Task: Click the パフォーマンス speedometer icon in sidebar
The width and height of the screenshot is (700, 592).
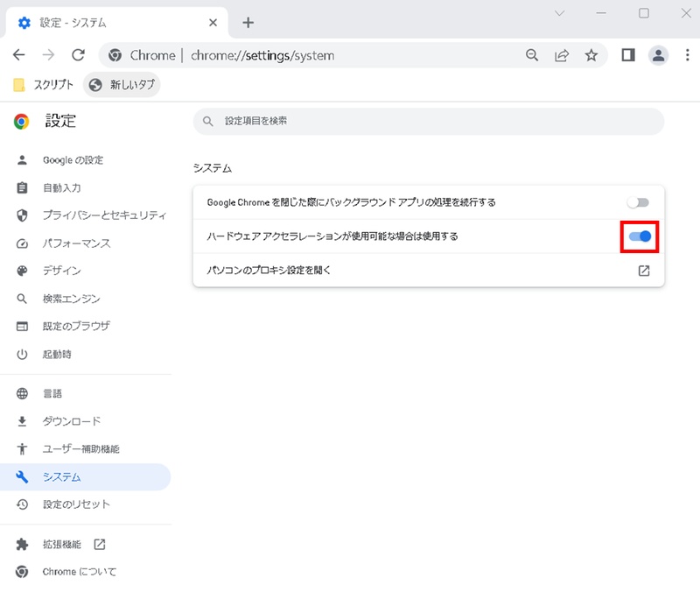Action: click(x=21, y=243)
